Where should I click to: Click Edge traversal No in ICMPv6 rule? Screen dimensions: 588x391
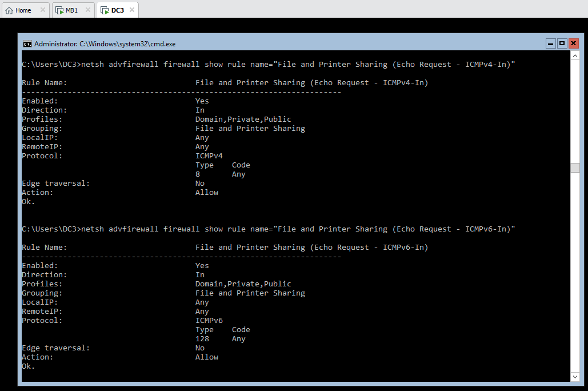[x=200, y=348]
